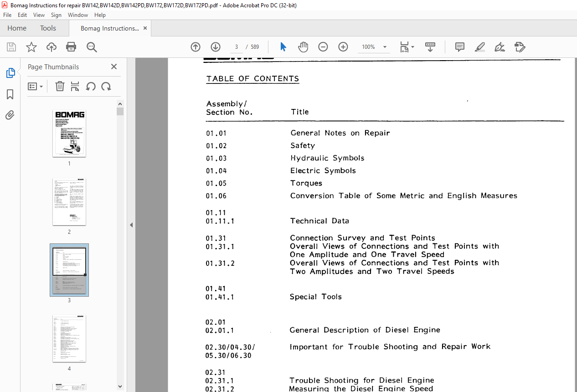Click 'General Notes on Repair' entry

click(340, 133)
